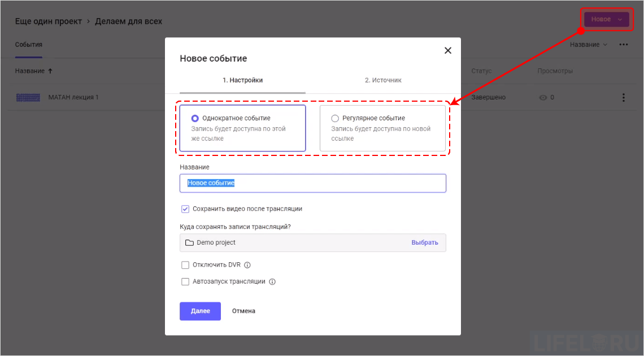
Task: Enable Отключить DVR checkbox
Action: pos(185,265)
